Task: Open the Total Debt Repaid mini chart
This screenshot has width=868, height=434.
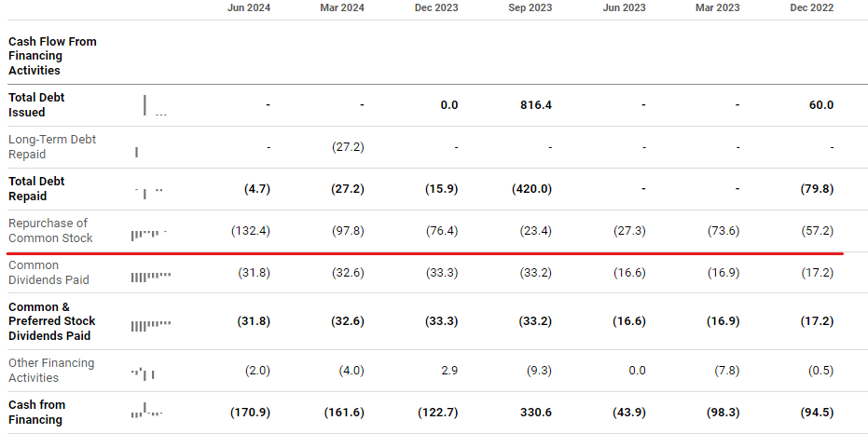Action: coord(149,191)
